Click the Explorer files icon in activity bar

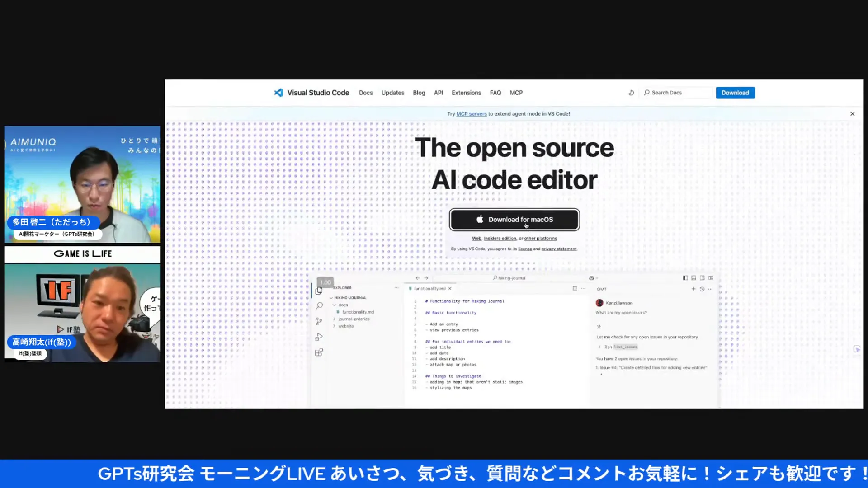[319, 291]
